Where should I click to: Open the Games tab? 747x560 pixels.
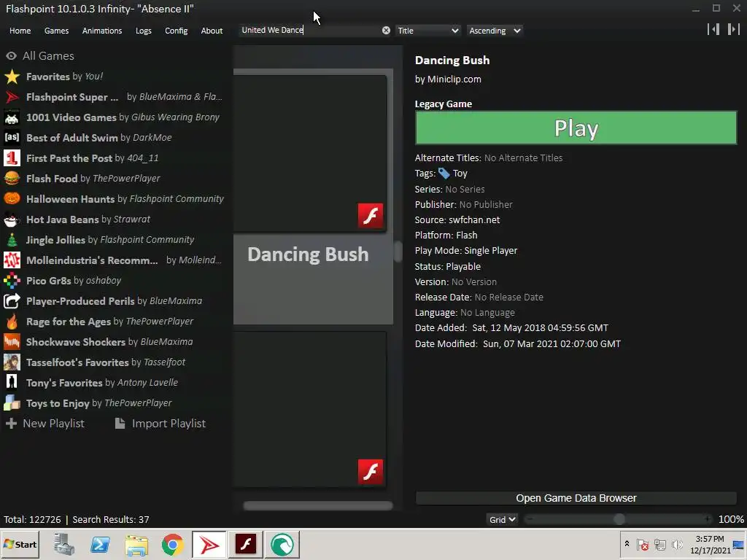point(56,31)
